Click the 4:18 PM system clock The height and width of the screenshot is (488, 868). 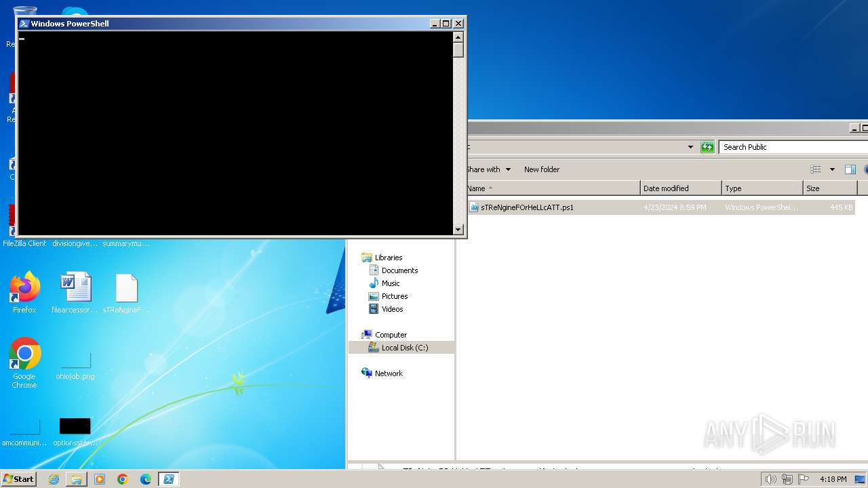point(833,479)
